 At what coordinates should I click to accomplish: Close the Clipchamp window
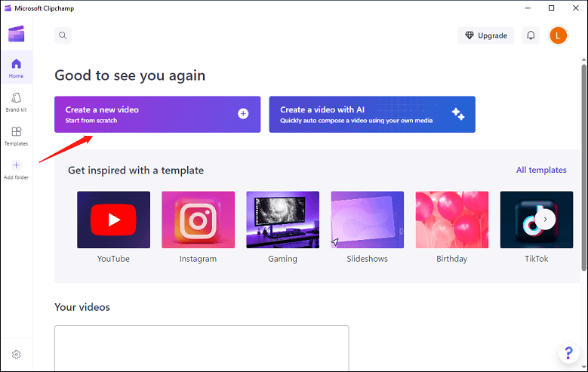tap(576, 8)
